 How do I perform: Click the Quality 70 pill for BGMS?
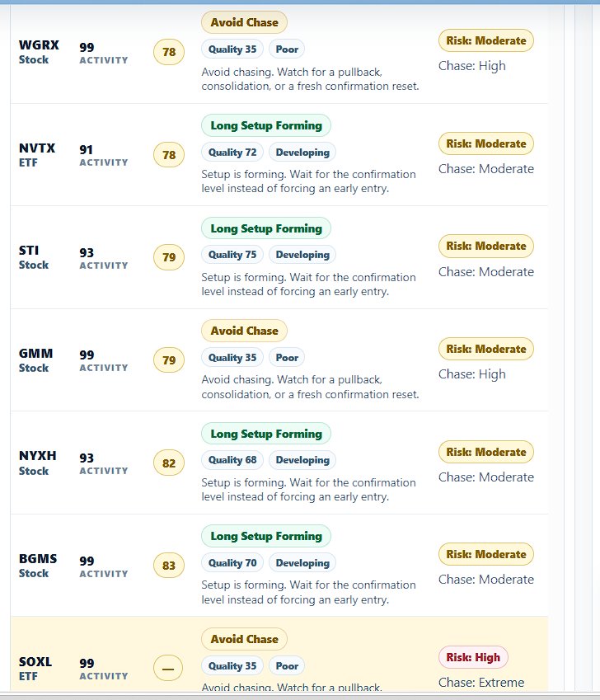(x=232, y=563)
